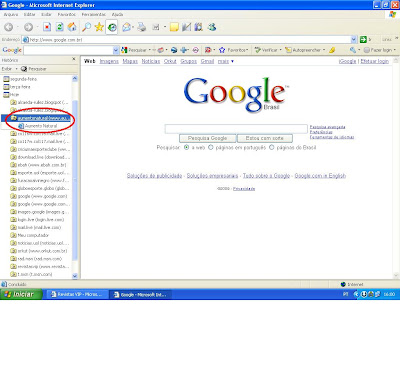The height and width of the screenshot is (374, 400).
Task: Open Favorites via yellow star icon
Action: tap(99, 27)
